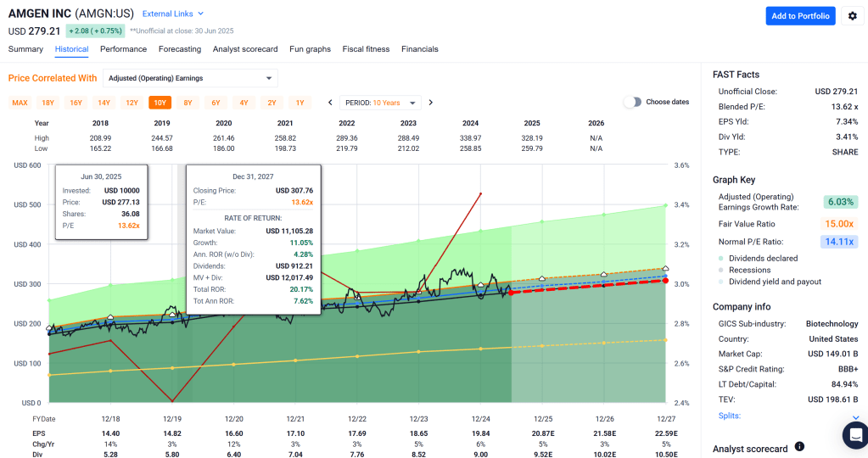Open the Fiscal fitness tab
Image resolution: width=868 pixels, height=458 pixels.
pyautogui.click(x=366, y=49)
